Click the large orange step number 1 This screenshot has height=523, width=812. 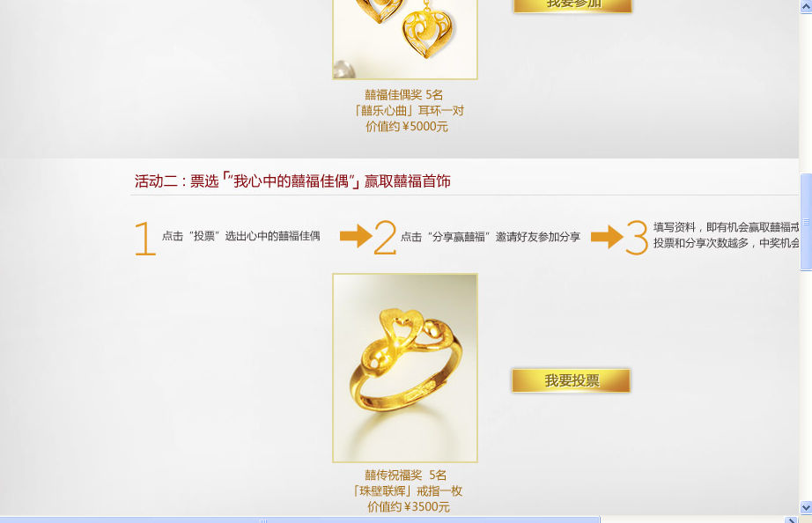[x=145, y=239]
